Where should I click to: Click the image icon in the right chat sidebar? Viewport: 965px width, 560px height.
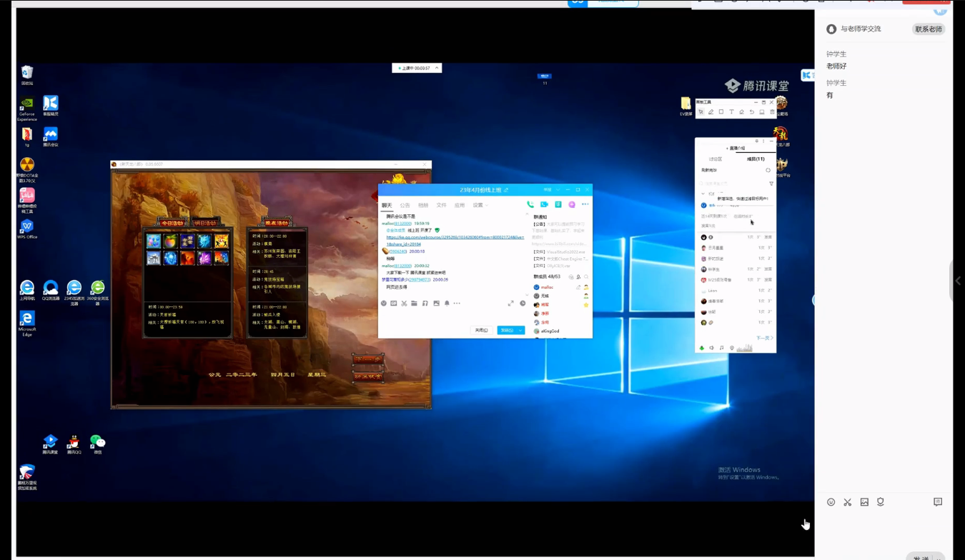pos(864,502)
